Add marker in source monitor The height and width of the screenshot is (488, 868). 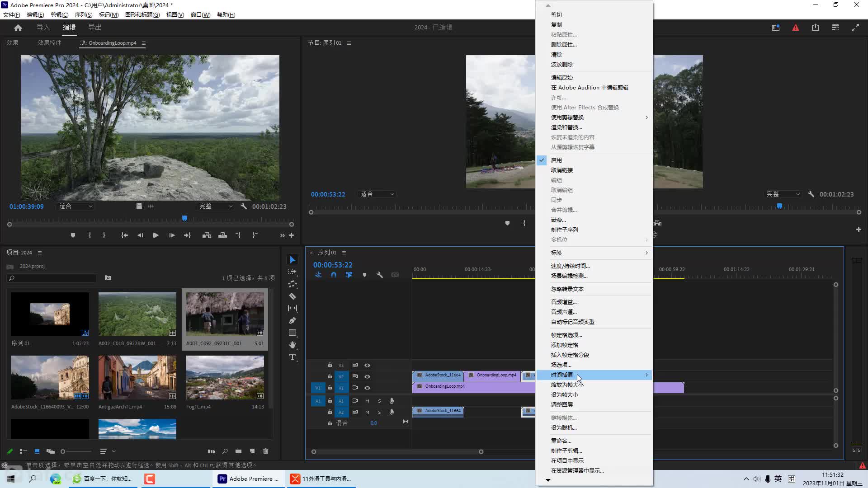point(73,235)
